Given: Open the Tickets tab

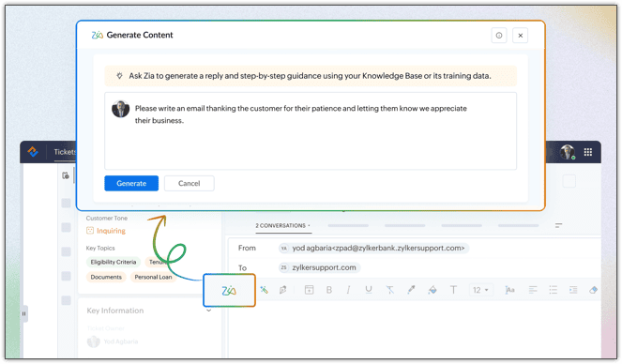Looking at the screenshot, I should click(x=65, y=152).
